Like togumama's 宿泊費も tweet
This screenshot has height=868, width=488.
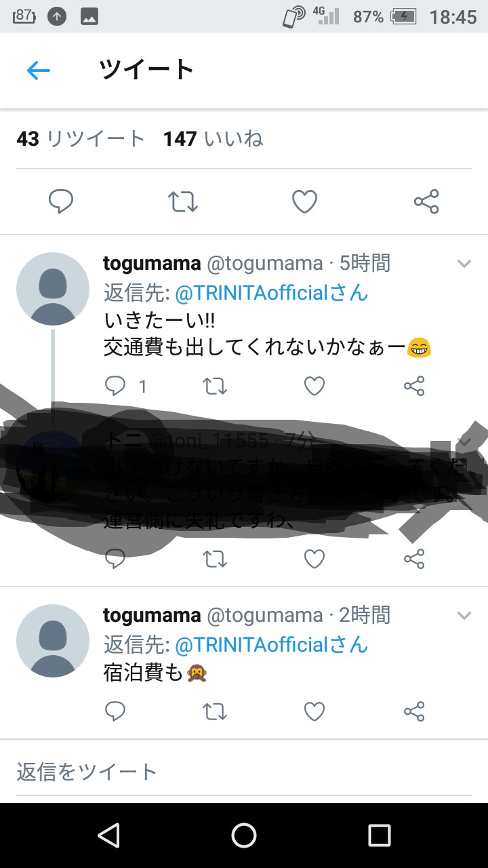314,711
